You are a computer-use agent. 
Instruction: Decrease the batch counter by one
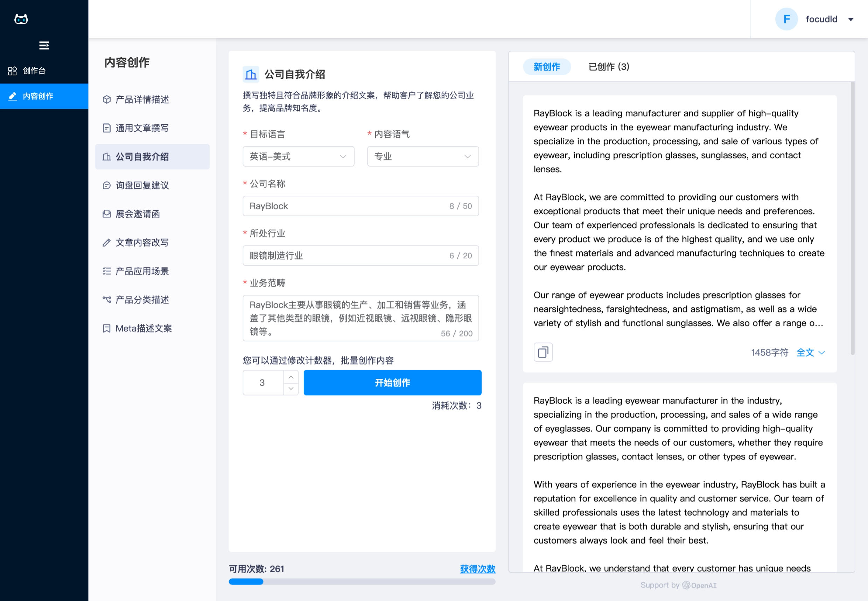coord(291,388)
